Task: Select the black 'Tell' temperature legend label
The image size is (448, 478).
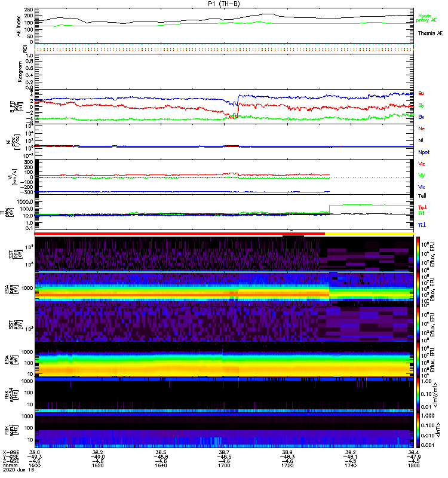Action: (422, 196)
